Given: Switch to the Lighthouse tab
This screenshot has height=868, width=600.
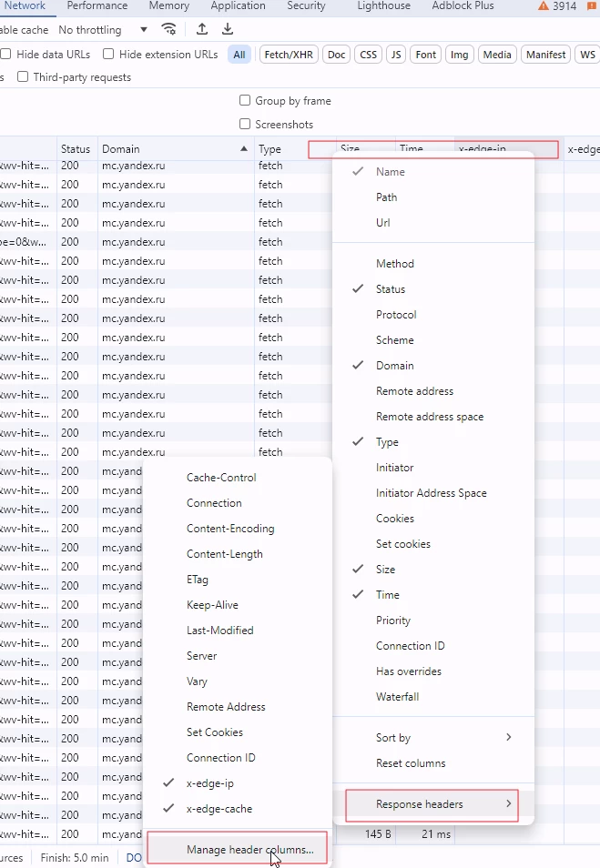Looking at the screenshot, I should [x=384, y=6].
